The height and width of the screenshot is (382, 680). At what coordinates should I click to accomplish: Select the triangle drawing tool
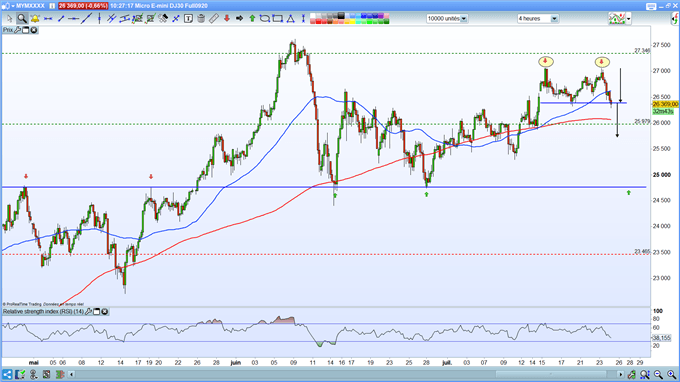290,19
